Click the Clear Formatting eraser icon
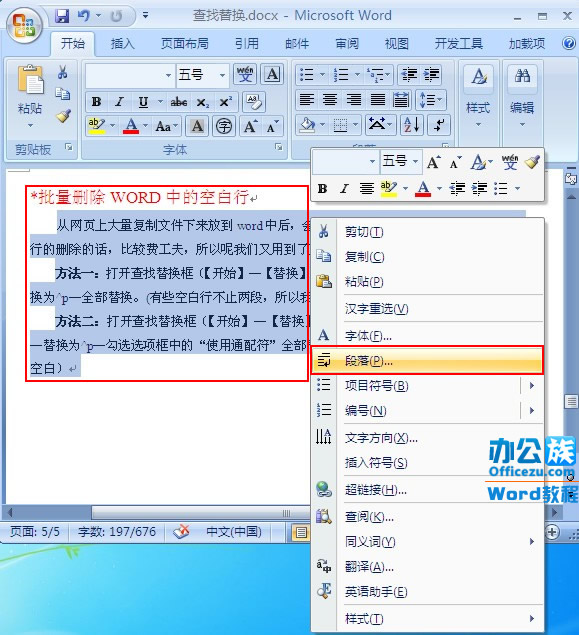Image resolution: width=579 pixels, height=635 pixels. coord(254,102)
